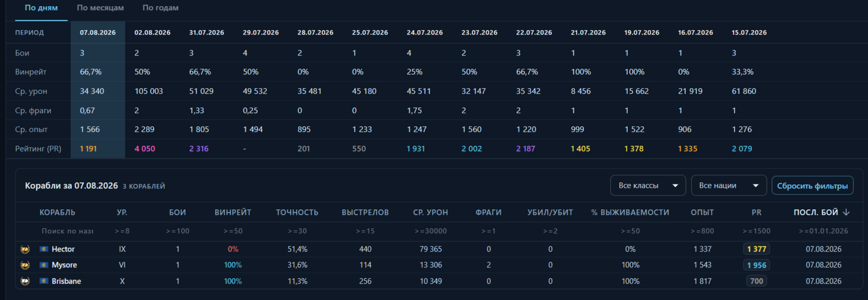
Task: Select the 02.08.2026 date column
Action: point(152,32)
